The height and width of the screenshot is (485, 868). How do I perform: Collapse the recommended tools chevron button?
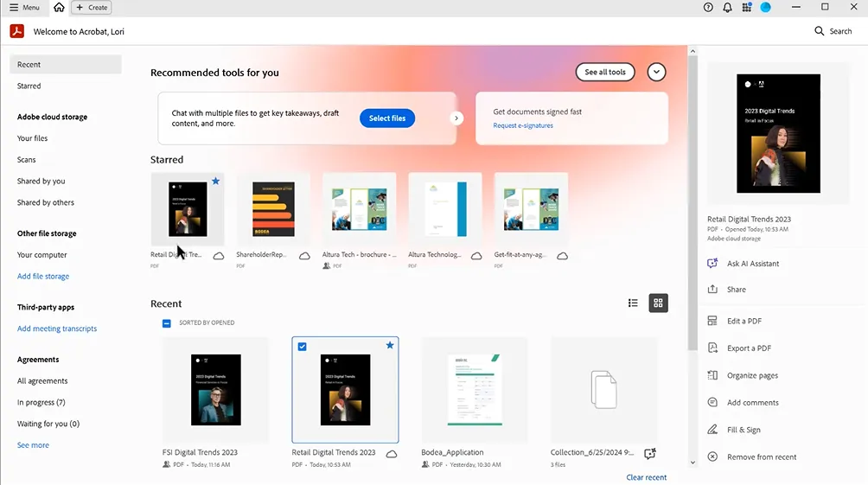click(656, 72)
